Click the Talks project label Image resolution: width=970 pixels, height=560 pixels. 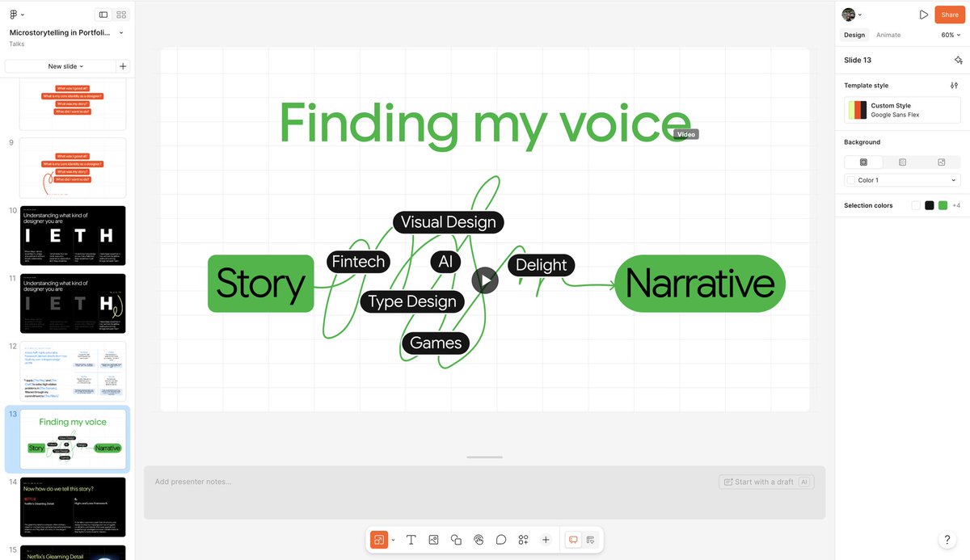point(17,44)
